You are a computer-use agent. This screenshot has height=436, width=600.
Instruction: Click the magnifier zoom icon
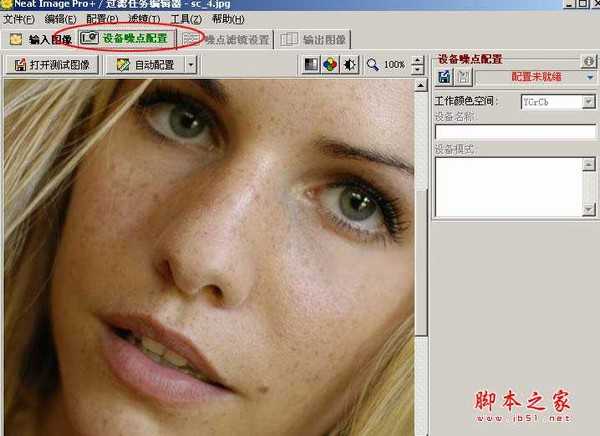pos(373,65)
